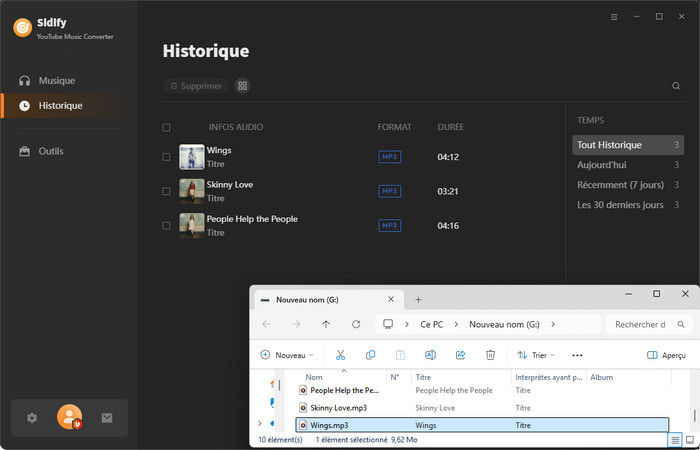Tick the Skinny Love checkbox
700x450 pixels.
tap(166, 191)
